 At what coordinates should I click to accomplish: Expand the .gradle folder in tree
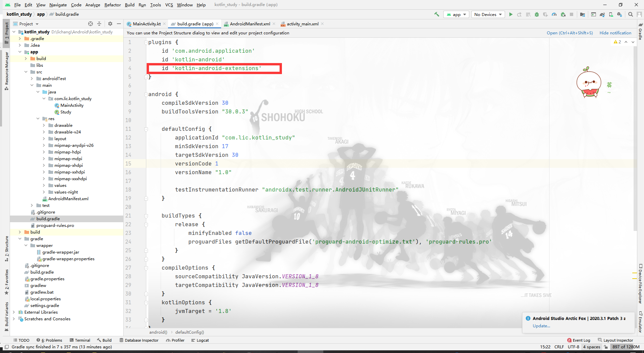tap(20, 39)
